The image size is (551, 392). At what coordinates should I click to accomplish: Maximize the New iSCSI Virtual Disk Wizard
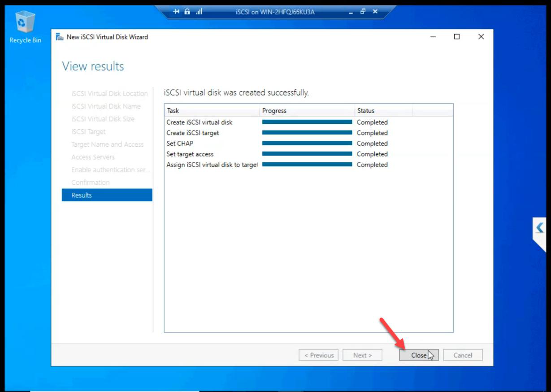point(457,37)
